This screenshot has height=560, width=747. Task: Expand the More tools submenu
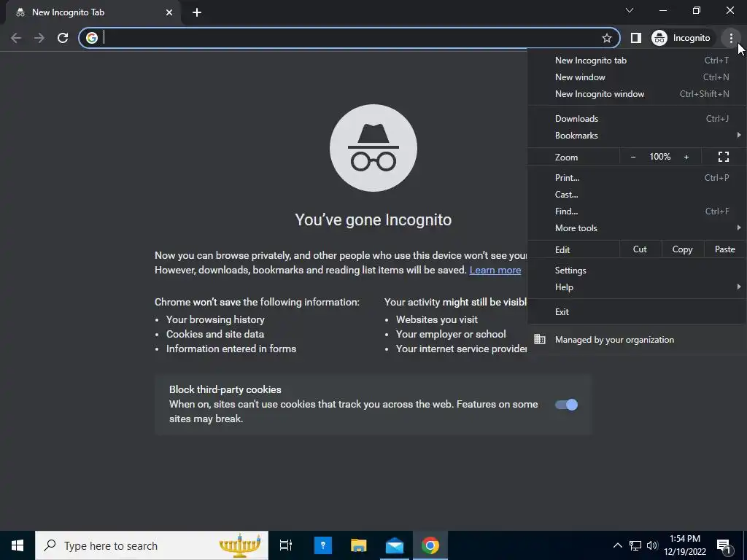click(637, 228)
